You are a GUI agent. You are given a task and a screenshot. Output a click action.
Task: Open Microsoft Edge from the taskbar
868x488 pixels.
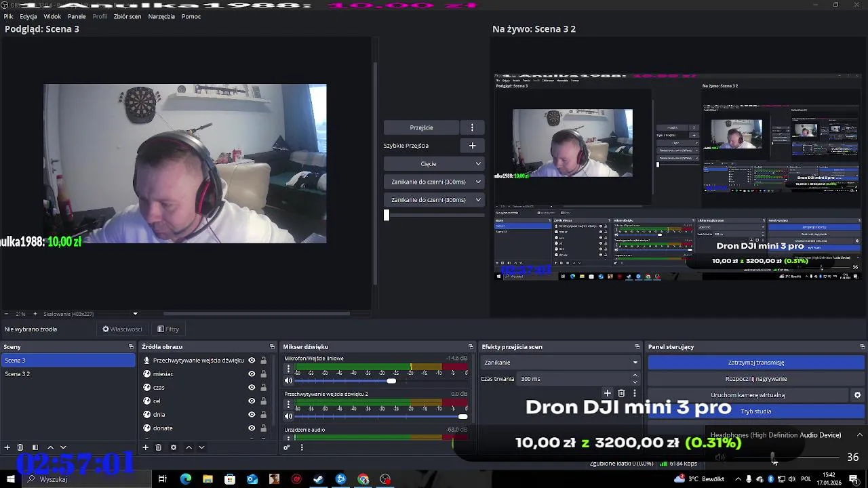click(x=185, y=479)
